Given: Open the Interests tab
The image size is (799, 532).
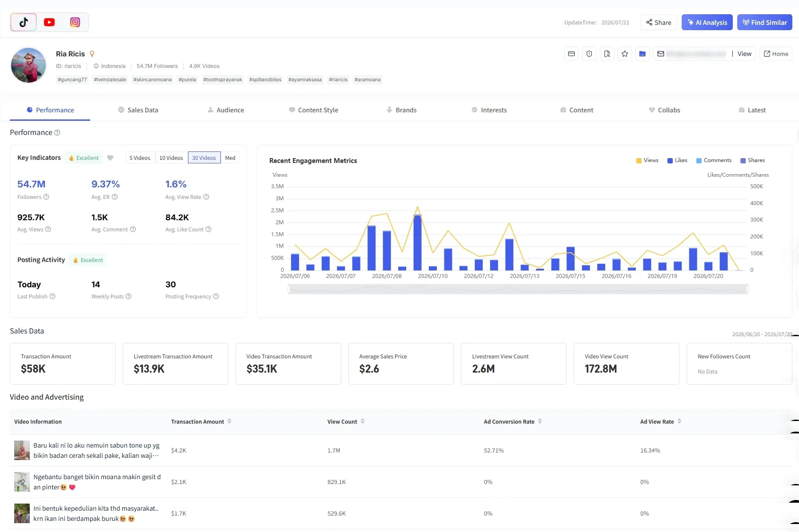Looking at the screenshot, I should (x=489, y=110).
